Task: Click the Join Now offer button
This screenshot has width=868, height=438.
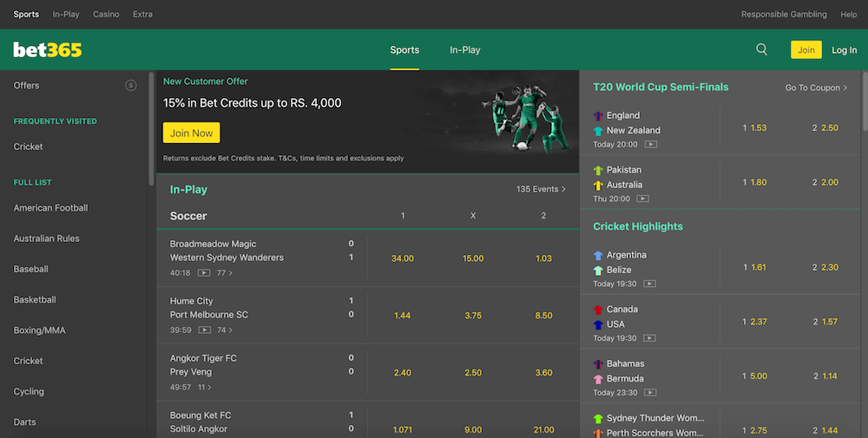Action: tap(191, 133)
